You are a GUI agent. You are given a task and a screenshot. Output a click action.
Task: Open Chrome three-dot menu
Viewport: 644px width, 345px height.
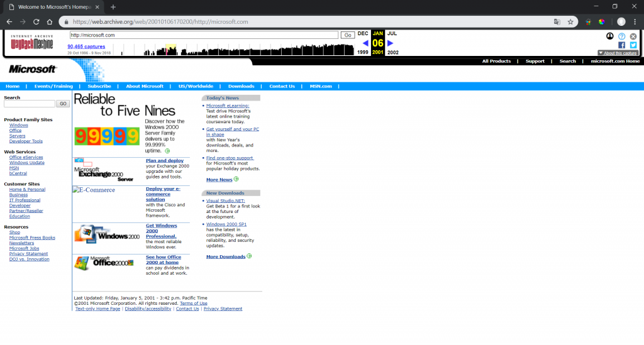(635, 22)
